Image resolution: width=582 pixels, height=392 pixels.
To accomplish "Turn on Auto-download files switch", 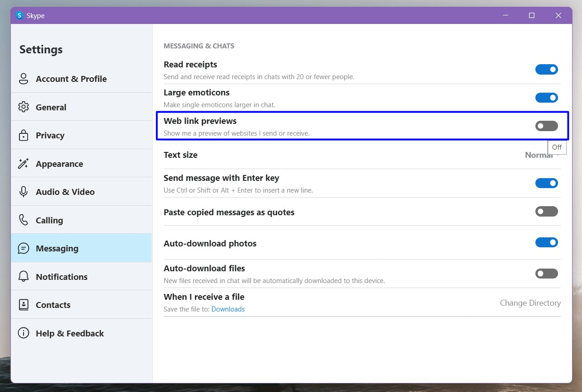I will pos(546,274).
